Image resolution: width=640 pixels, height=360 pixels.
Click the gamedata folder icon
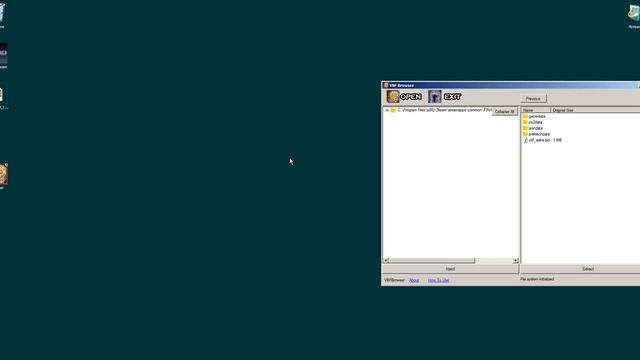pyautogui.click(x=525, y=116)
